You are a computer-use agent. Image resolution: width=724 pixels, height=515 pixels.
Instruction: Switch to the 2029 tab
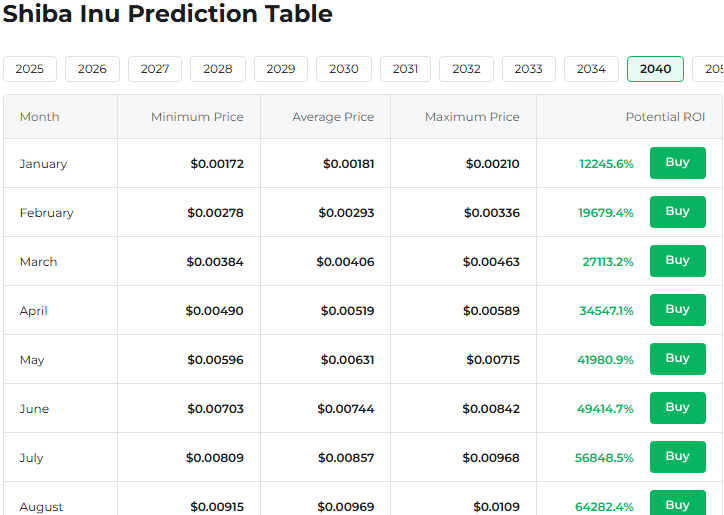coord(281,69)
